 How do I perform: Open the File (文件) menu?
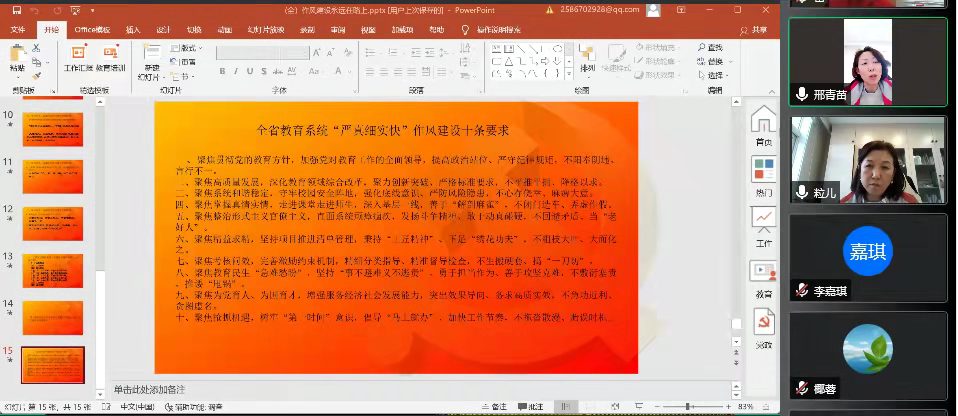coord(18,29)
